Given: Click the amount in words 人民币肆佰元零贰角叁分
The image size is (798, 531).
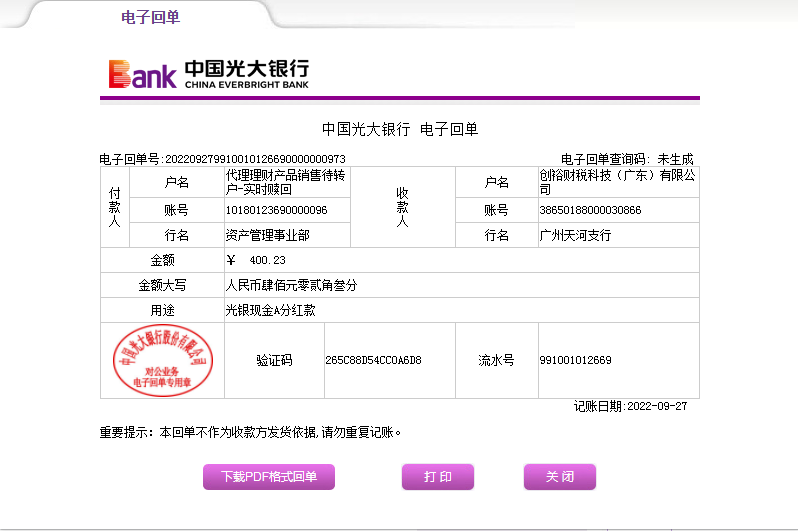Looking at the screenshot, I should tap(292, 285).
